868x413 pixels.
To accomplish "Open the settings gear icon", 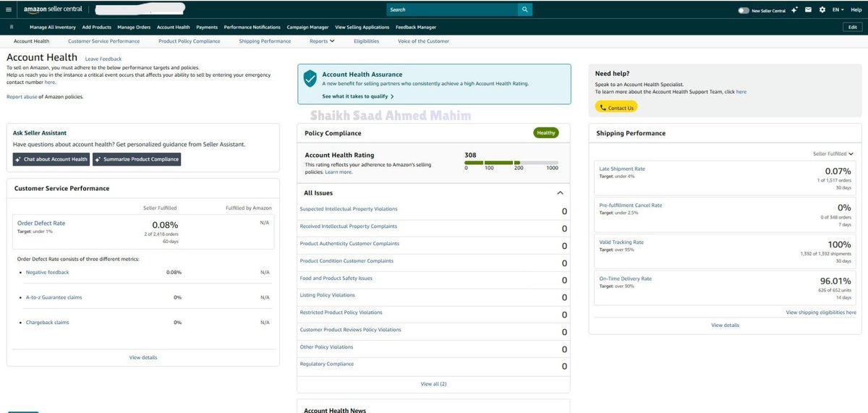I will [x=821, y=10].
